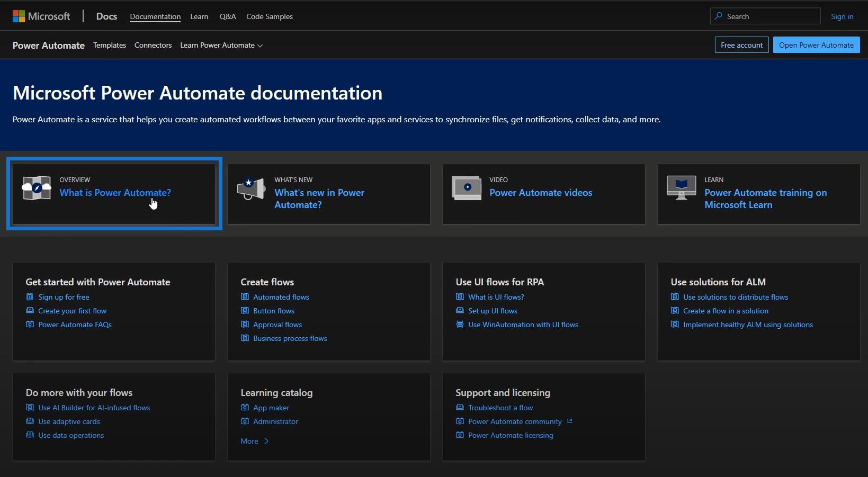Click the icon next to Troubleshoot a flow

pyautogui.click(x=460, y=408)
